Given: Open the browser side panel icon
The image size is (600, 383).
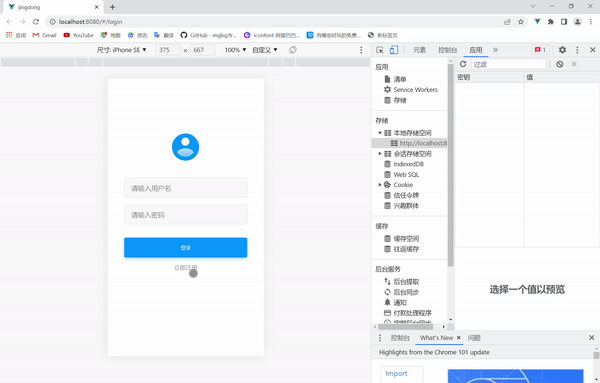Looking at the screenshot, I should pos(564,22).
